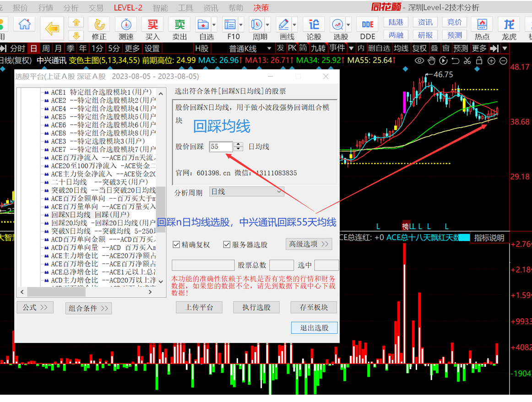Open the 决策 menu
The height and width of the screenshot is (402, 532).
[261, 7]
